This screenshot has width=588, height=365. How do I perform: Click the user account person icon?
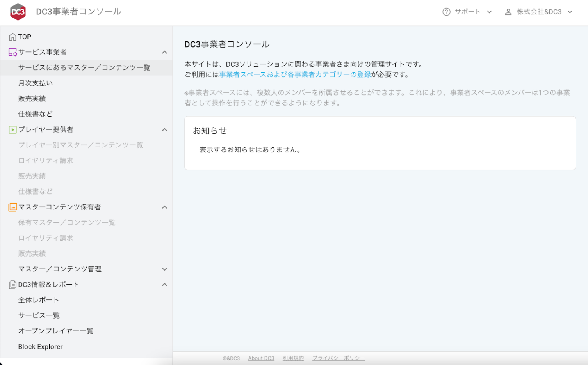click(508, 12)
